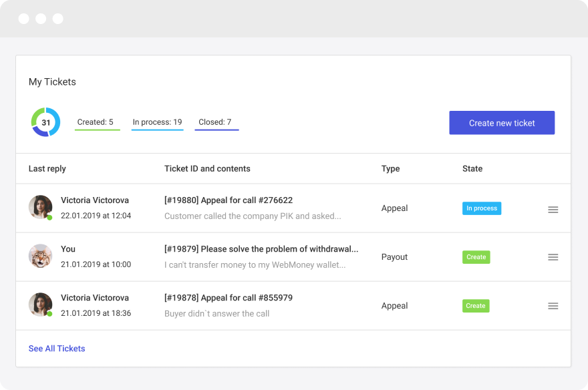The width and height of the screenshot is (588, 390).
Task: Click Victoria Victorova's avatar in third row
Action: click(40, 305)
